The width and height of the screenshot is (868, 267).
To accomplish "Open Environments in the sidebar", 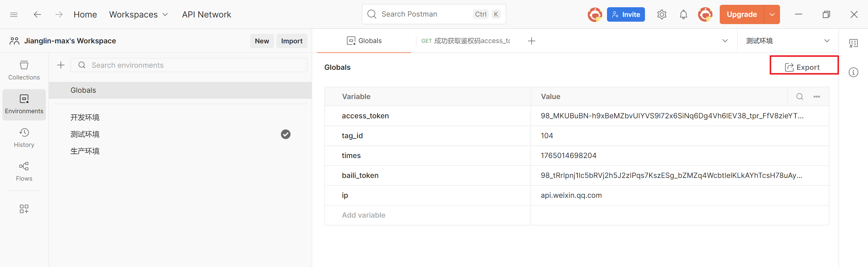I will (x=24, y=104).
